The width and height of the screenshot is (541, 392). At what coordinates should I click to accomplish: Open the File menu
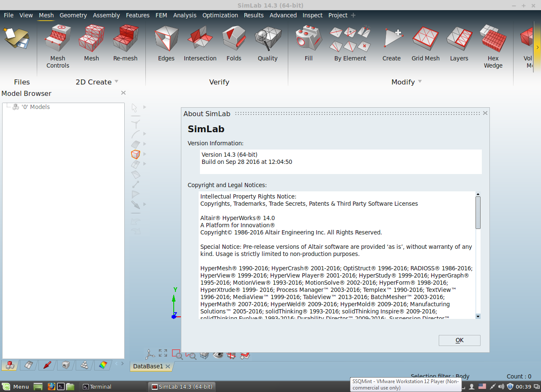8,15
